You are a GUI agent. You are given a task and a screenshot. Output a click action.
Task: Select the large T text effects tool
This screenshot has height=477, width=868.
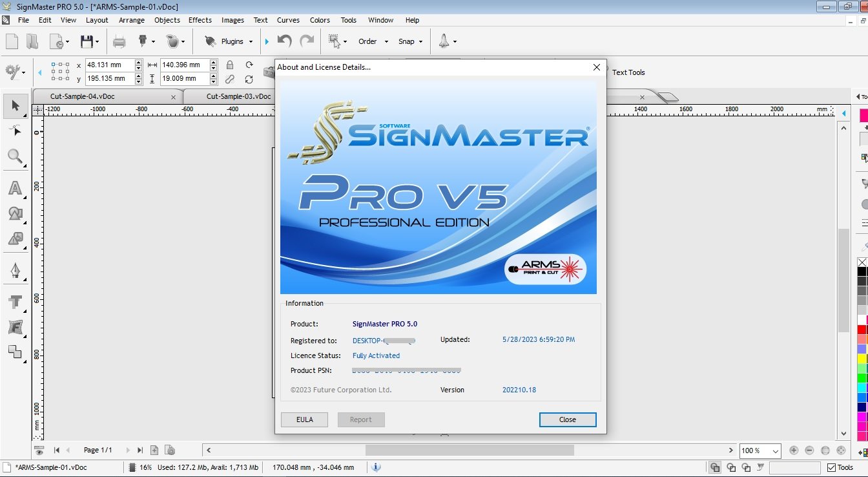(x=15, y=302)
